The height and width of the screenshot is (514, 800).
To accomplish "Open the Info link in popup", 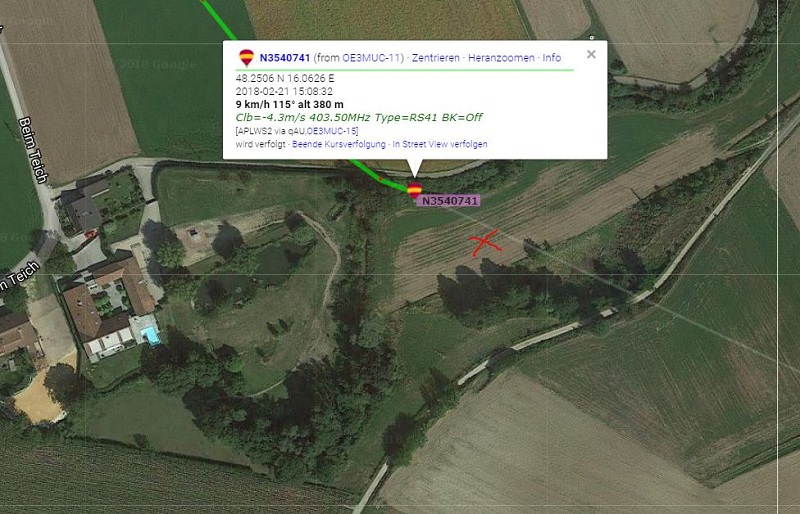I will point(552,58).
